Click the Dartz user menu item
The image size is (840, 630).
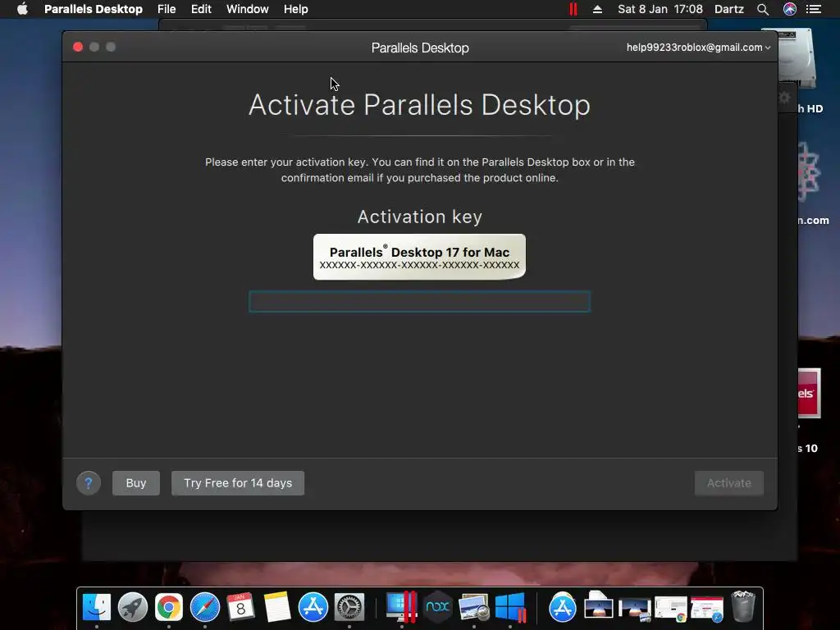tap(729, 9)
